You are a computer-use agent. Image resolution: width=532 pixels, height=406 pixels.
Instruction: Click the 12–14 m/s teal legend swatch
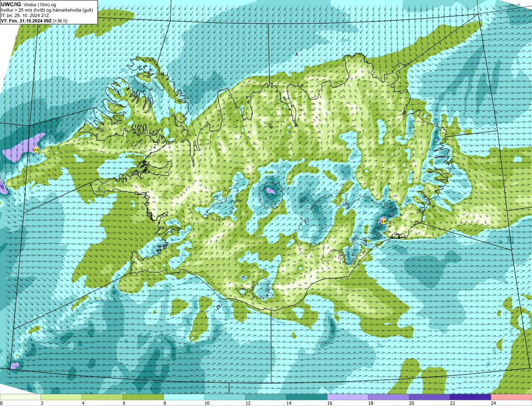[x=266, y=397]
